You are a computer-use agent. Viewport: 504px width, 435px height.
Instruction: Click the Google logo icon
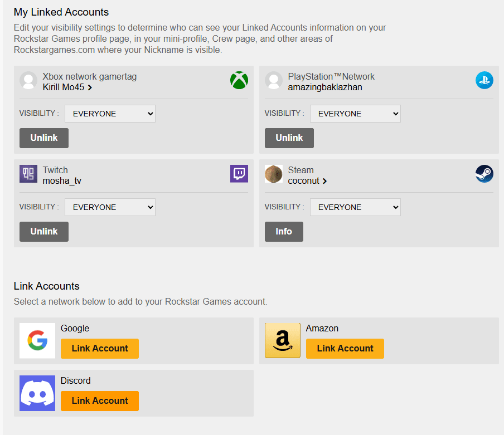click(37, 341)
